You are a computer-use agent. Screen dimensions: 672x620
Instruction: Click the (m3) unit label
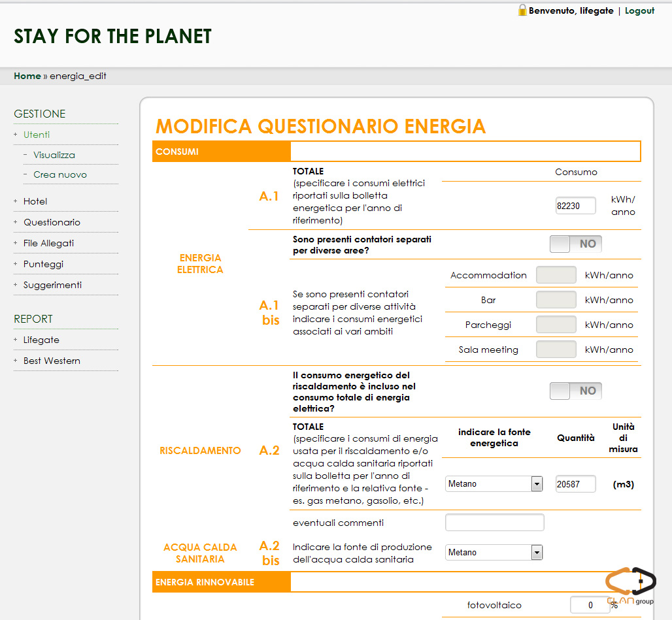click(x=623, y=484)
